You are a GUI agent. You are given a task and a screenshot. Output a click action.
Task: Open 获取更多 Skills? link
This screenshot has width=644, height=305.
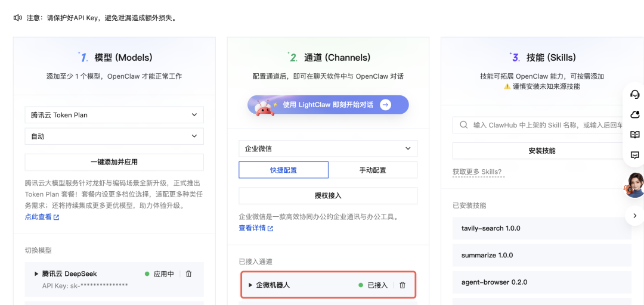tap(478, 172)
